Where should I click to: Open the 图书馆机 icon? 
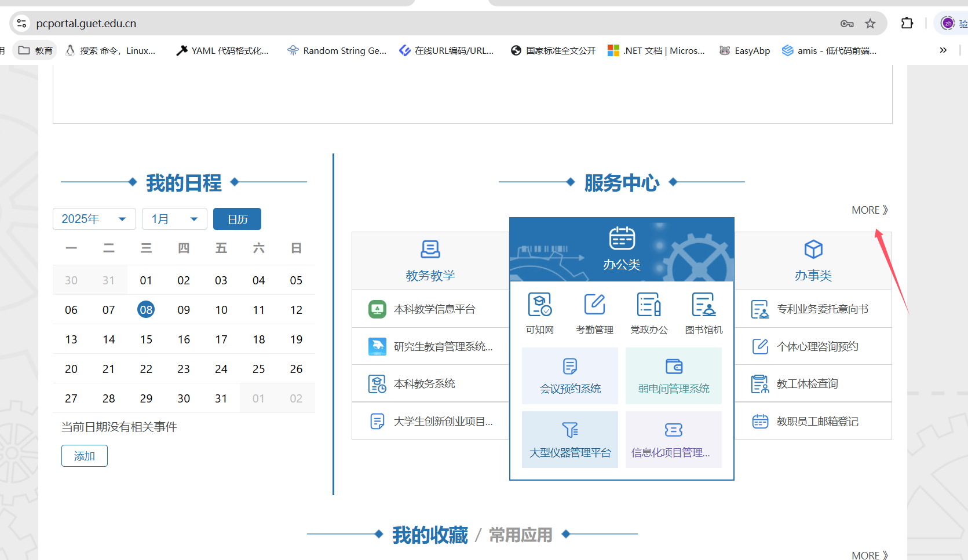pos(704,313)
